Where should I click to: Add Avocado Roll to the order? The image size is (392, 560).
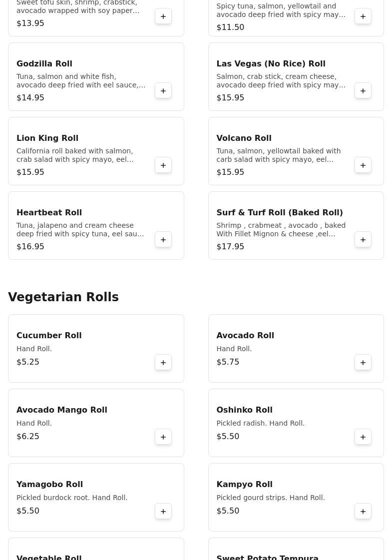click(363, 363)
